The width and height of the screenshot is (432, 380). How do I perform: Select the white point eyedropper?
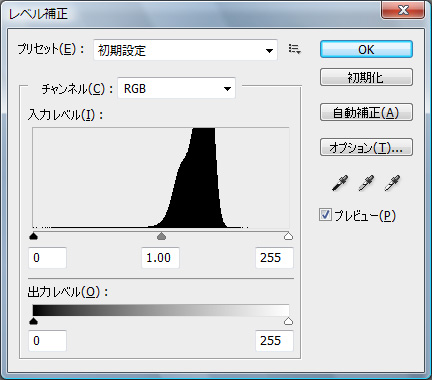[x=392, y=183]
